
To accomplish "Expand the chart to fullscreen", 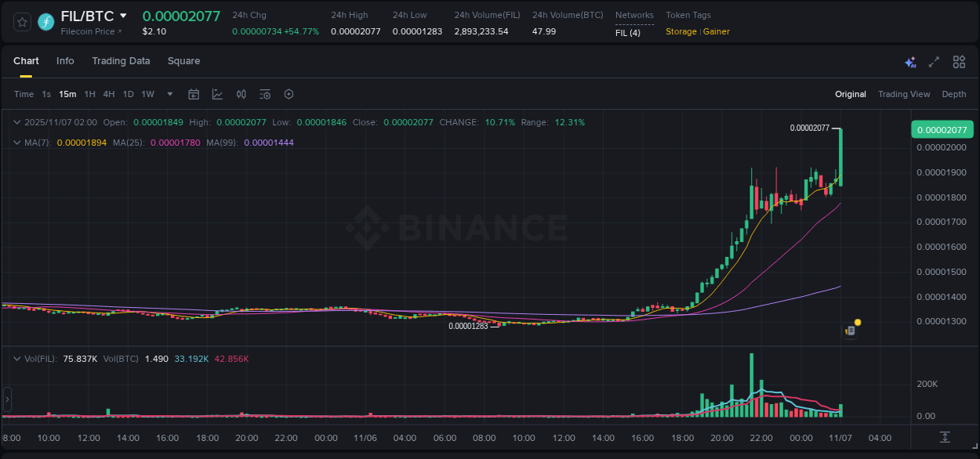I will (x=933, y=61).
